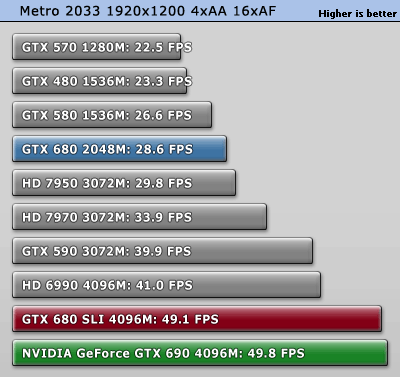Click the red GTX 680 SLI bar
The width and height of the screenshot is (400, 377).
[197, 319]
